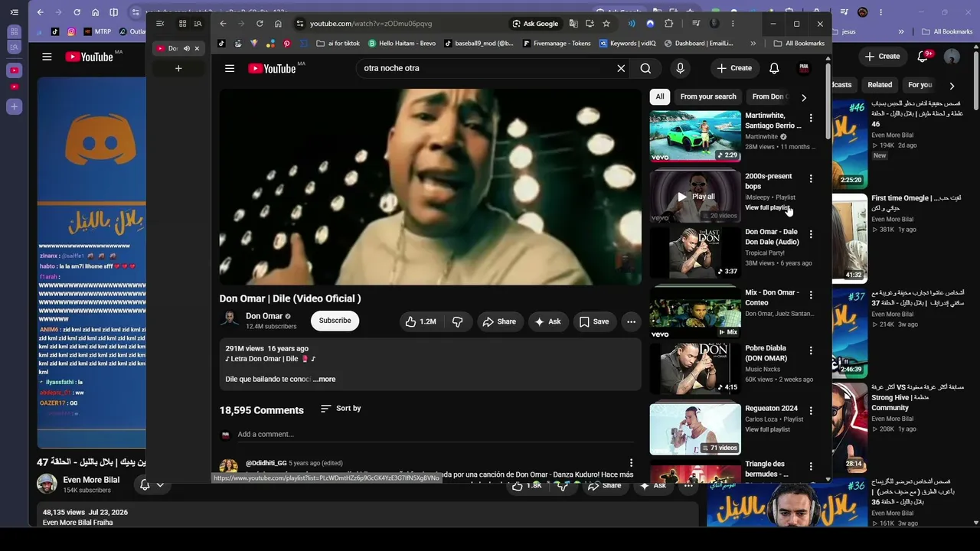The image size is (980, 551).
Task: Open the account avatar menu in front window
Action: 804,68
